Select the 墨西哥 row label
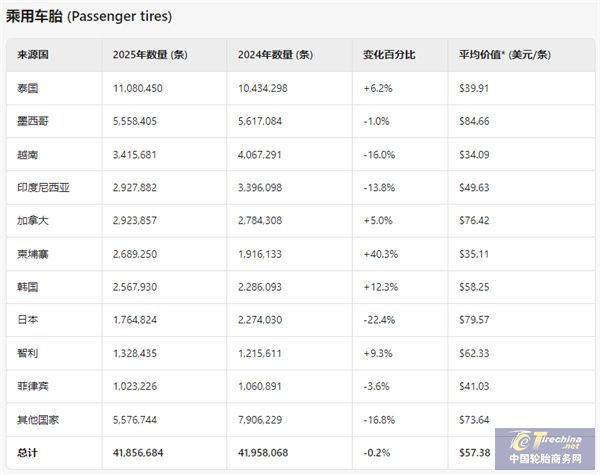The width and height of the screenshot is (600, 475). (x=33, y=121)
